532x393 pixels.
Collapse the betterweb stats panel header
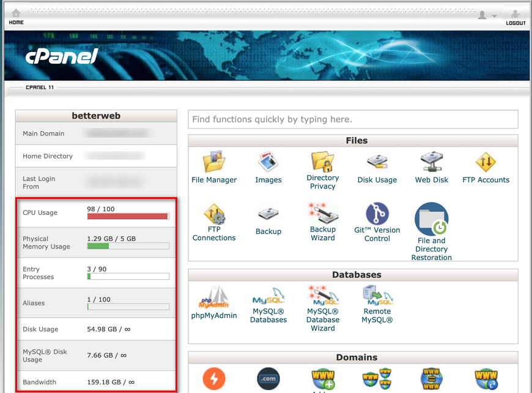pos(96,116)
